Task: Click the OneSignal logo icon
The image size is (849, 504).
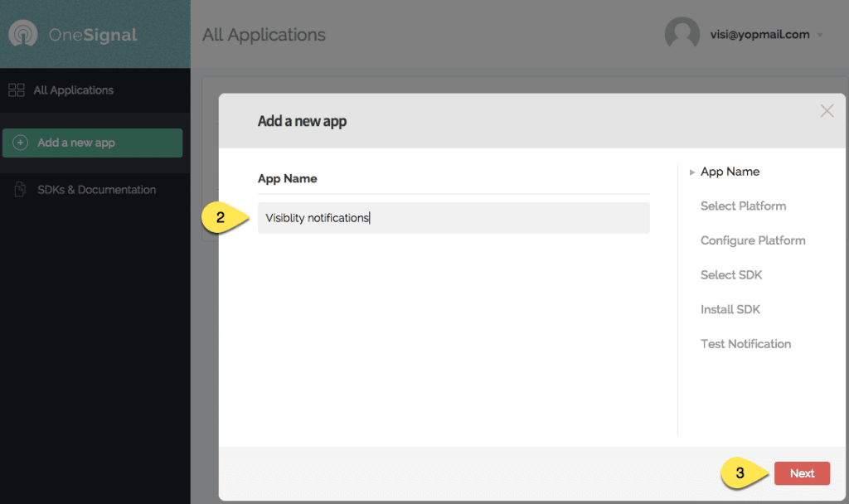Action: (x=23, y=35)
